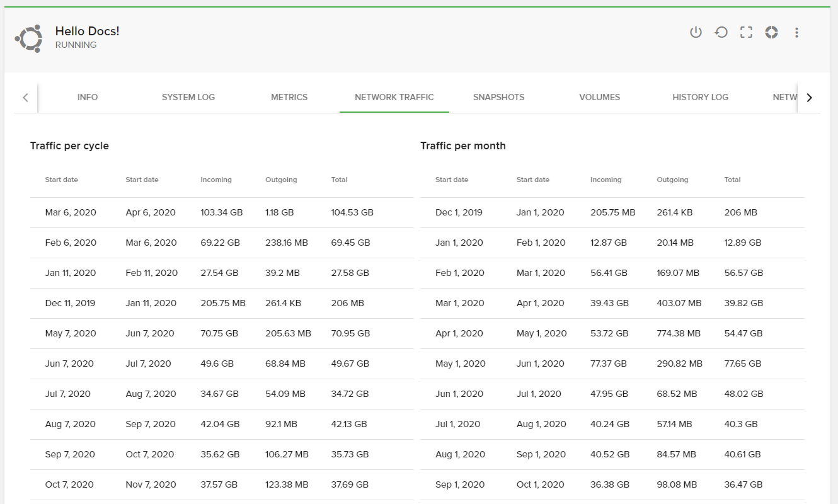
Task: View the HISTORY LOG tab
Action: [x=700, y=97]
